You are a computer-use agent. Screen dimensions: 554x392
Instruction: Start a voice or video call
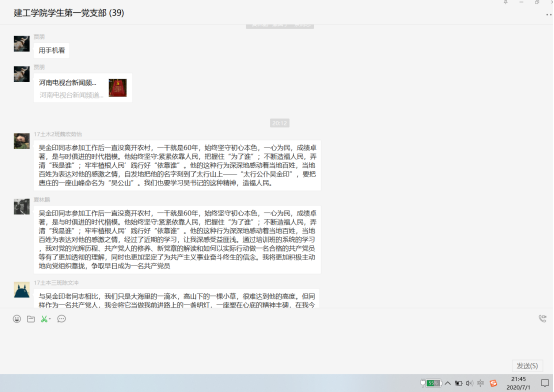[x=542, y=318]
